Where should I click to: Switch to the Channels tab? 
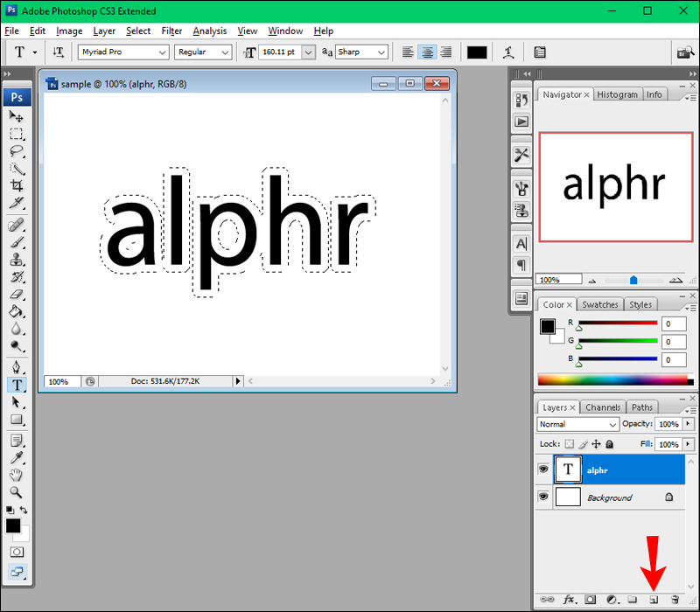pos(603,407)
